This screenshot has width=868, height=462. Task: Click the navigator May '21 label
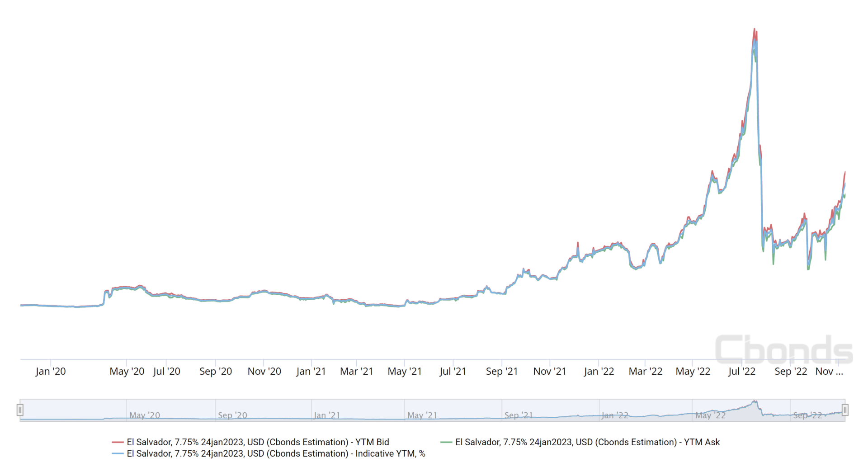(x=422, y=415)
